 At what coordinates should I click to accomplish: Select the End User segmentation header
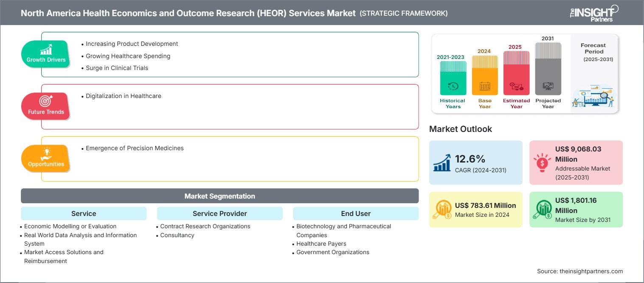point(356,213)
